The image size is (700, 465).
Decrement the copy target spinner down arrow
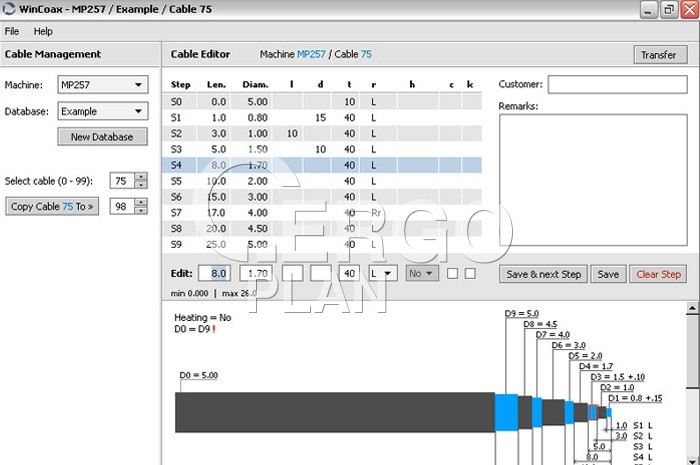click(141, 210)
